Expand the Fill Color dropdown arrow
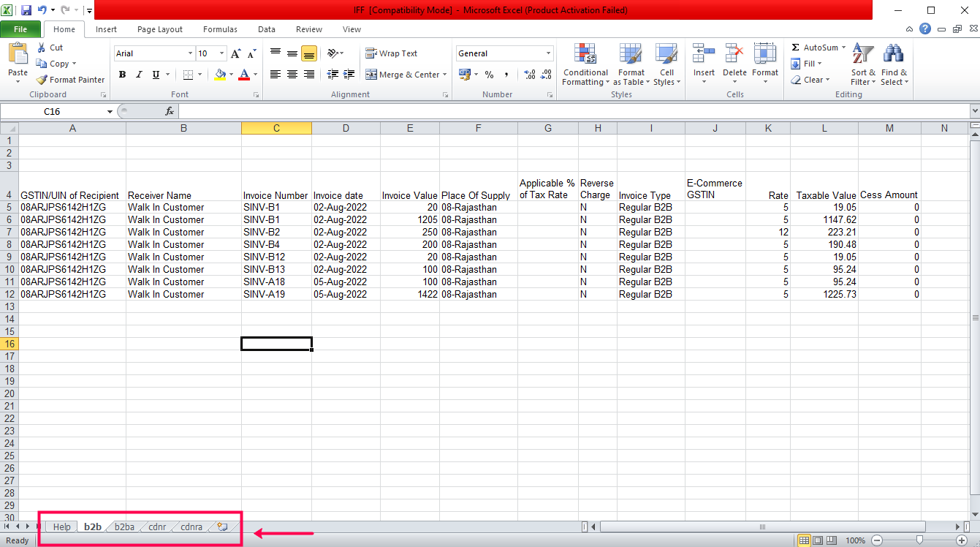The height and width of the screenshot is (547, 980). pyautogui.click(x=230, y=74)
